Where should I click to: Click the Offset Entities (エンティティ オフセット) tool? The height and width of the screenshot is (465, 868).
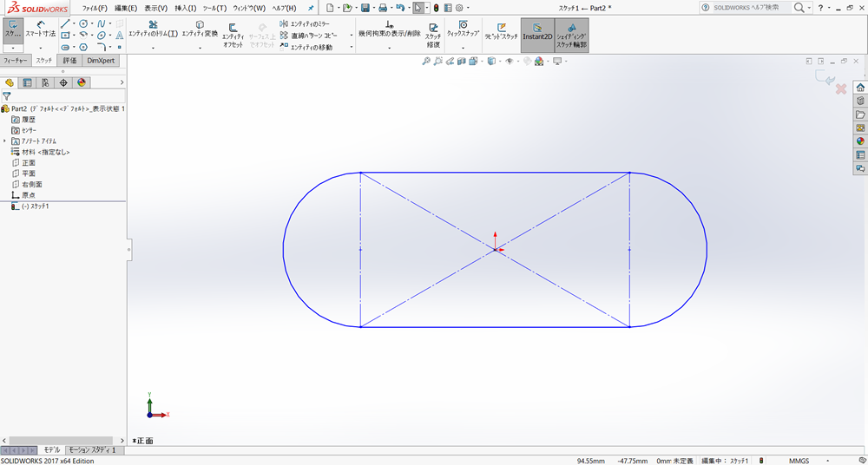[x=233, y=36]
